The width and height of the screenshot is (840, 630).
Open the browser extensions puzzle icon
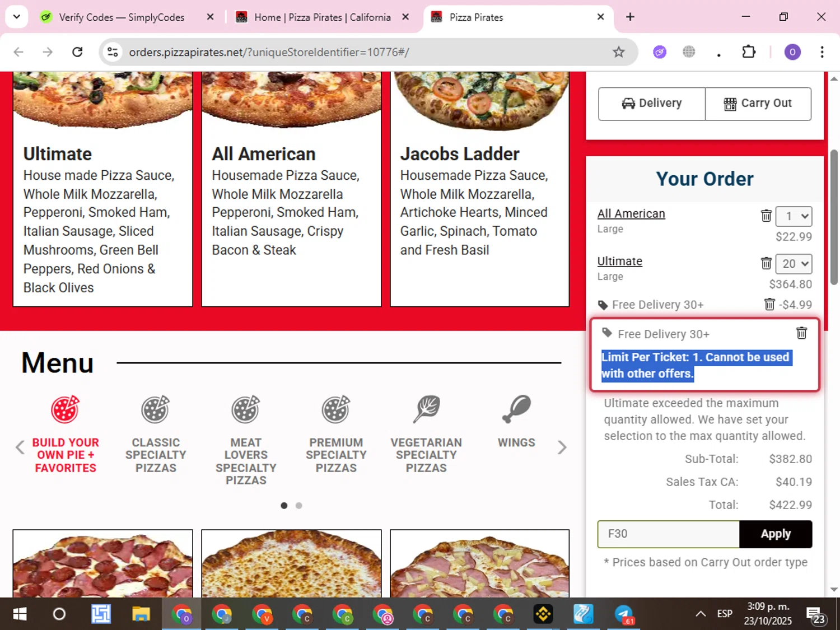(749, 52)
